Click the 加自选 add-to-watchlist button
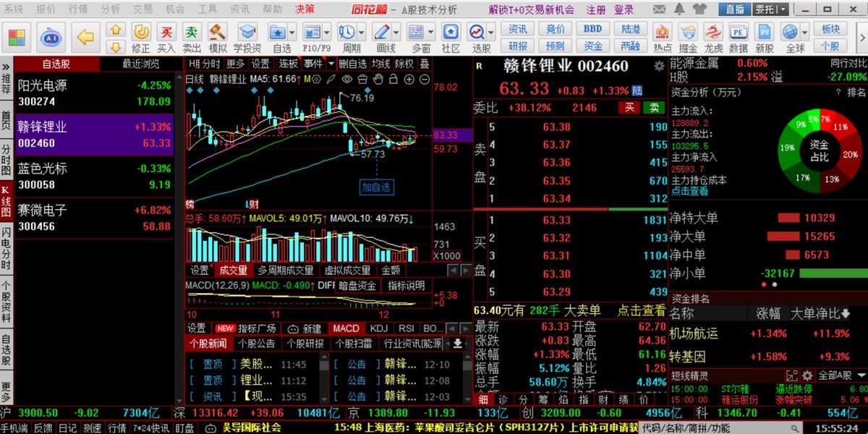This screenshot has width=868, height=434. tap(378, 187)
